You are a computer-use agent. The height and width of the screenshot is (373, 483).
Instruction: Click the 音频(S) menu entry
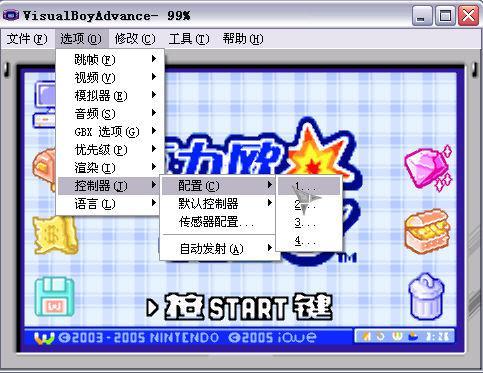pyautogui.click(x=110, y=113)
